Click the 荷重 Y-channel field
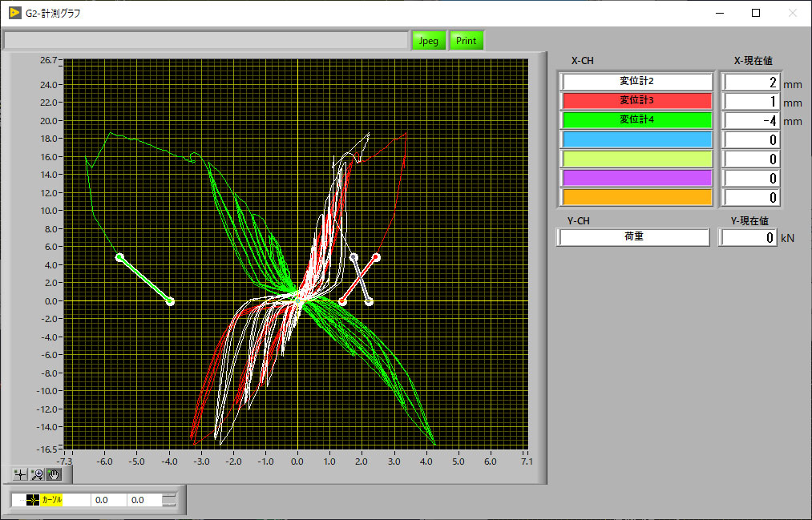Screen dimensions: 812x520 (x=634, y=237)
